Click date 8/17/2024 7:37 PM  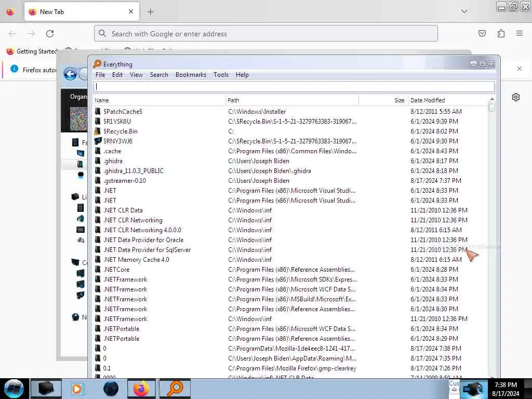(x=436, y=180)
